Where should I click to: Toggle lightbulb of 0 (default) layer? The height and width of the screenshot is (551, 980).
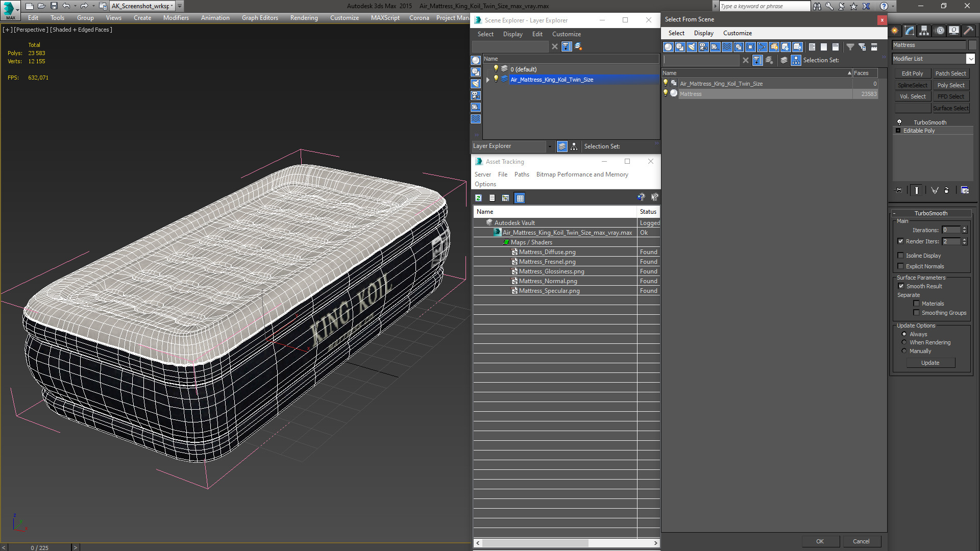pos(496,69)
